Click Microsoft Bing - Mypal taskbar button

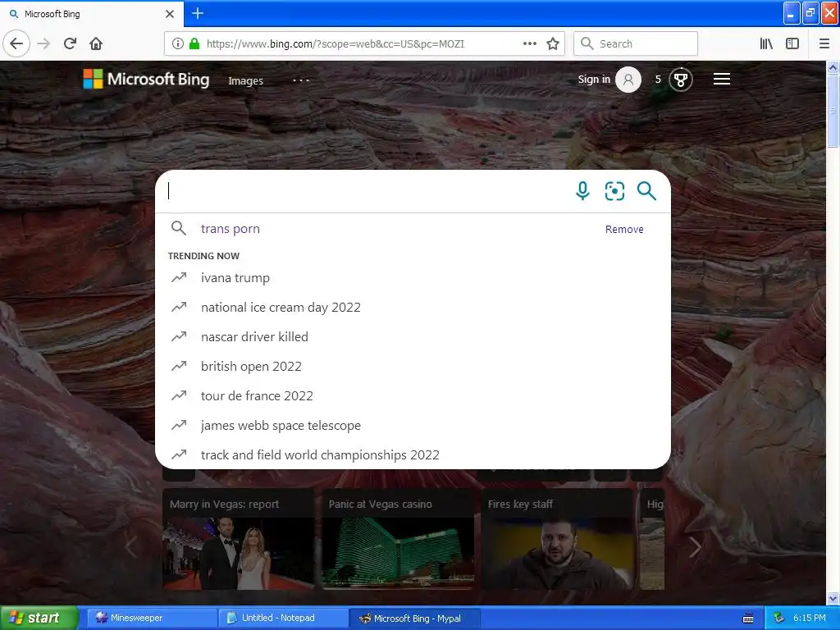click(415, 619)
